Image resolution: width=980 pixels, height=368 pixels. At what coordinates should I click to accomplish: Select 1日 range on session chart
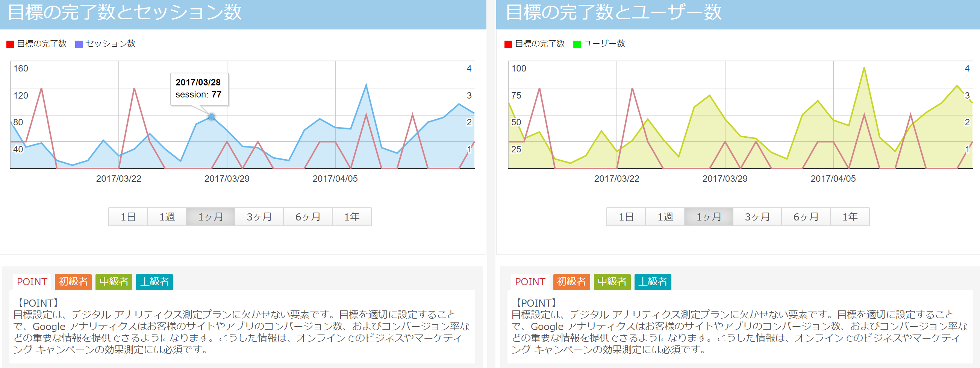pos(128,217)
